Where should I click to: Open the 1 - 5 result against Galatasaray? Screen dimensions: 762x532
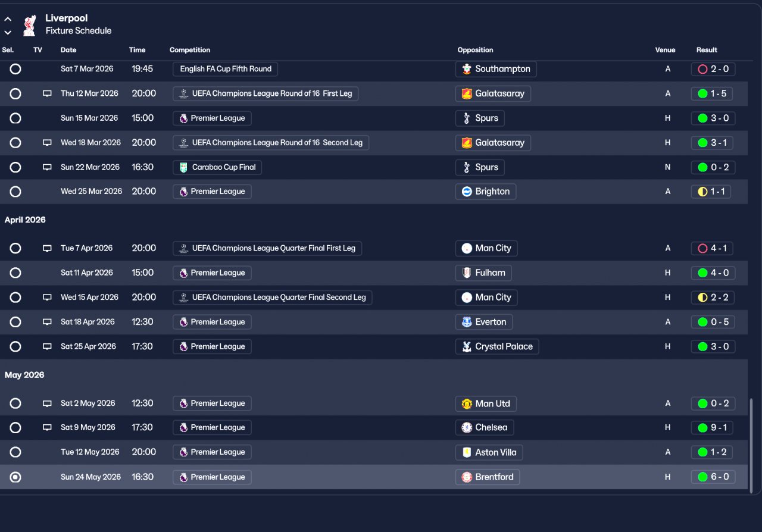pos(712,93)
